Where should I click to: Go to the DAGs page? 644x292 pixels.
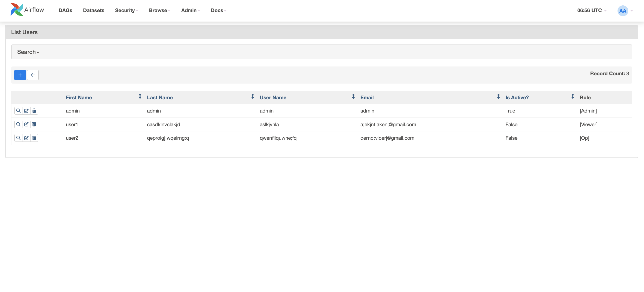click(65, 11)
